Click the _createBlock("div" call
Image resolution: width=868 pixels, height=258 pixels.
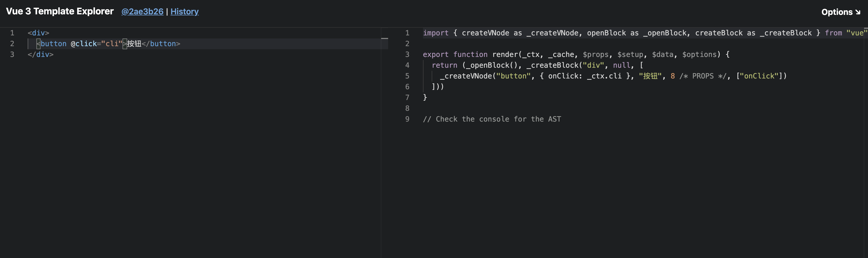(x=565, y=65)
